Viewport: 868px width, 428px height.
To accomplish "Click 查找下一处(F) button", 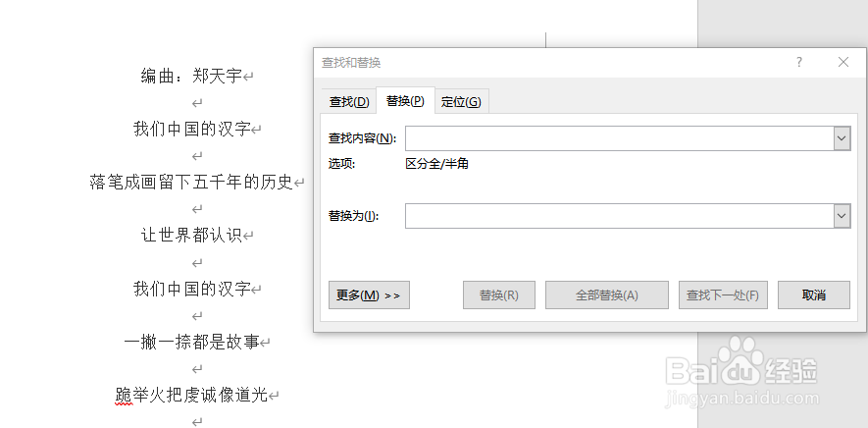I will (723, 294).
